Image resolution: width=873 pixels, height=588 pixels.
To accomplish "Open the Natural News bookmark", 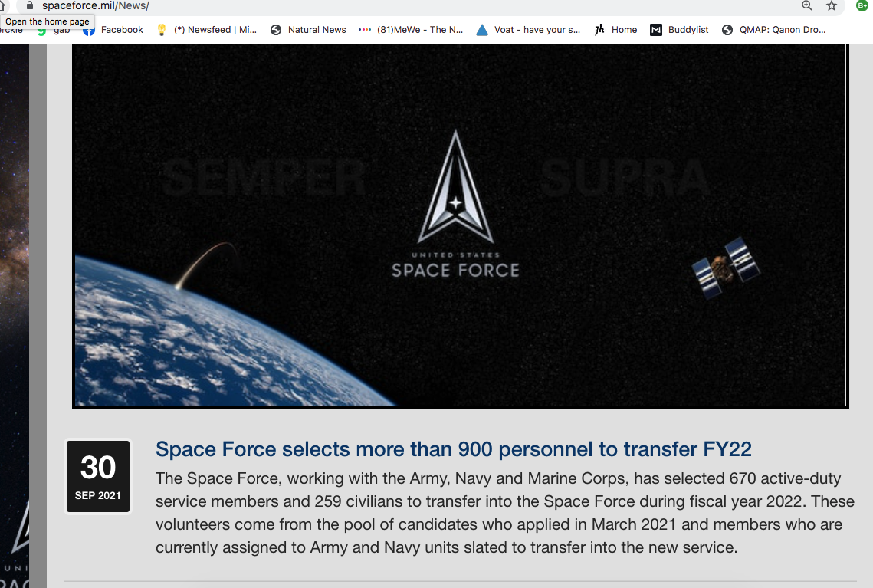I will pyautogui.click(x=308, y=30).
